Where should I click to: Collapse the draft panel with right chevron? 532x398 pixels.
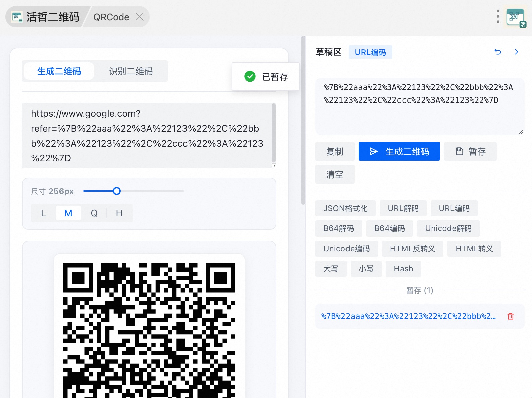517,52
